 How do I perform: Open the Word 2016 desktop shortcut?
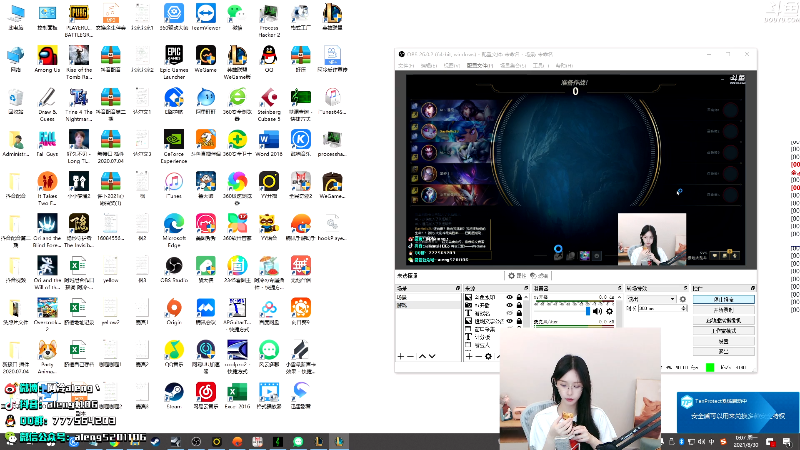[269, 143]
